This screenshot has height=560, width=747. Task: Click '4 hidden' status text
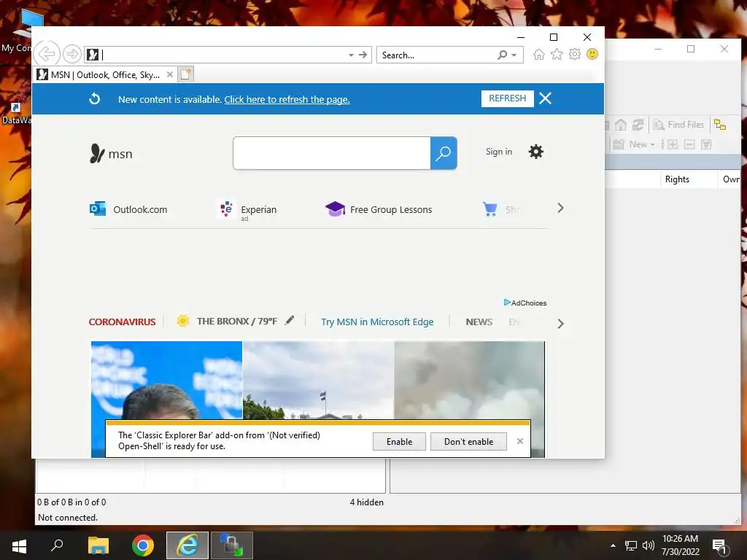(366, 502)
